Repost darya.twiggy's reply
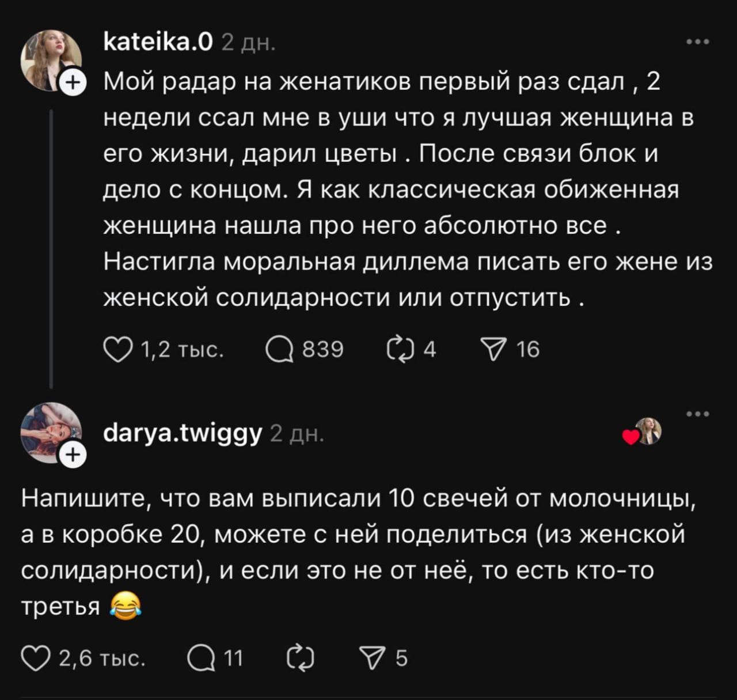This screenshot has width=737, height=700. [x=301, y=659]
